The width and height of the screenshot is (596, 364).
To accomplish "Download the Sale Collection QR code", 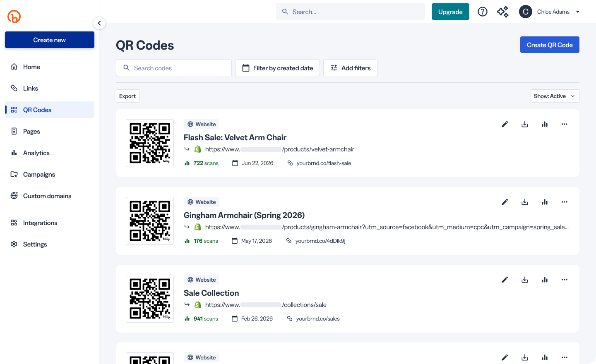I will pos(525,280).
